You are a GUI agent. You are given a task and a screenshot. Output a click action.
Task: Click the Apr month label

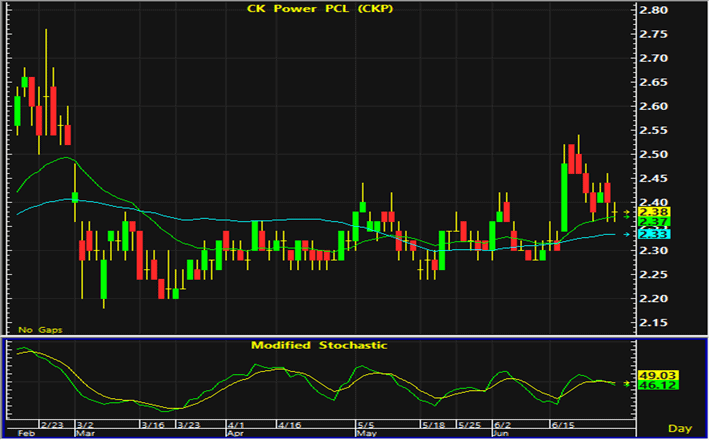coord(235,433)
